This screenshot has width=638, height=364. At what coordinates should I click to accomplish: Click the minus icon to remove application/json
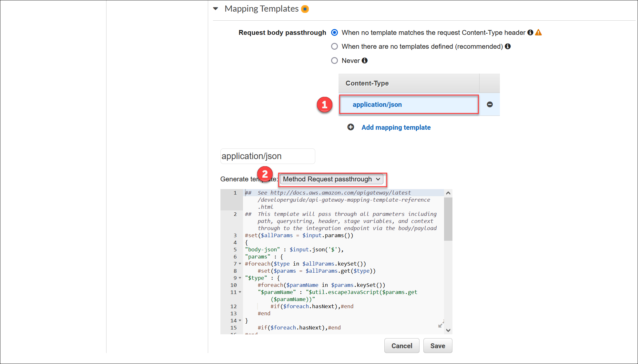pyautogui.click(x=490, y=104)
